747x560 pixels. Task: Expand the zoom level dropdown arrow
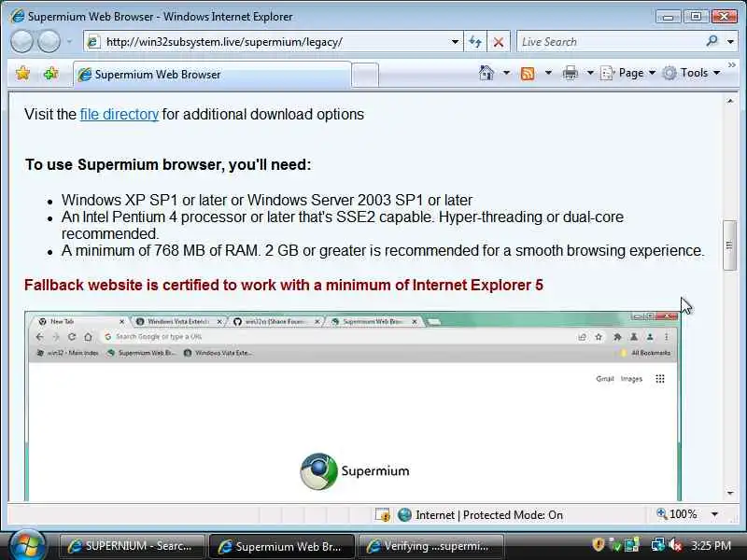[714, 514]
